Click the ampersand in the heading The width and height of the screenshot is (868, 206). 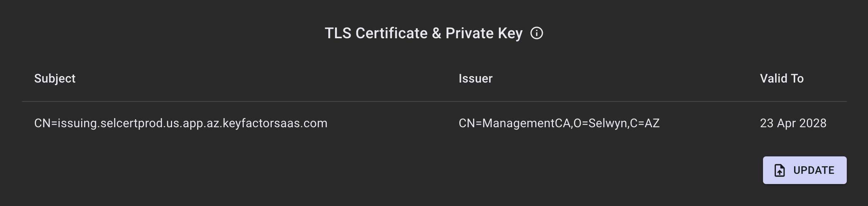pyautogui.click(x=437, y=33)
